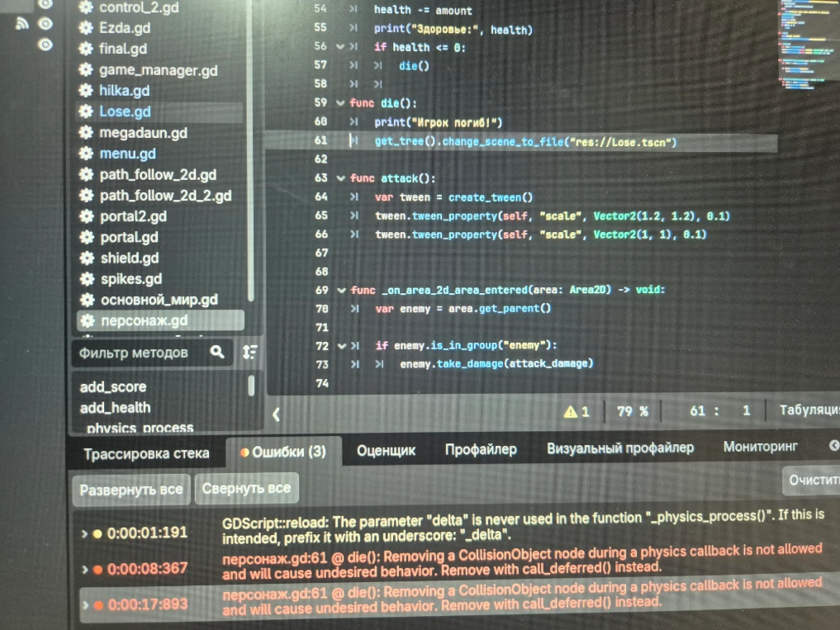Open the control_2.gd script
Image resolution: width=840 pixels, height=630 pixels.
point(139,7)
